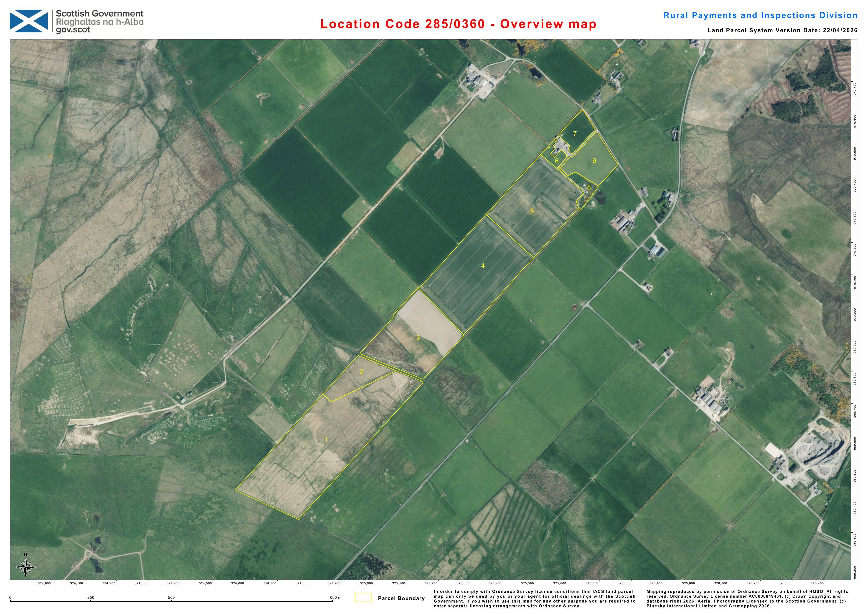Click the 325,000 easting grid label
The width and height of the screenshot is (868, 614).
tap(366, 583)
